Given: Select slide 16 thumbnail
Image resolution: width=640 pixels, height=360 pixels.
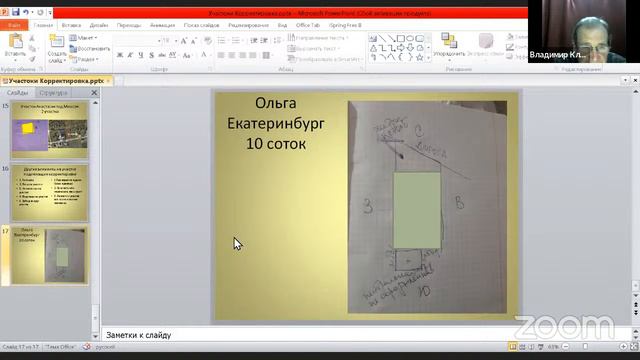Looking at the screenshot, I should [x=49, y=193].
